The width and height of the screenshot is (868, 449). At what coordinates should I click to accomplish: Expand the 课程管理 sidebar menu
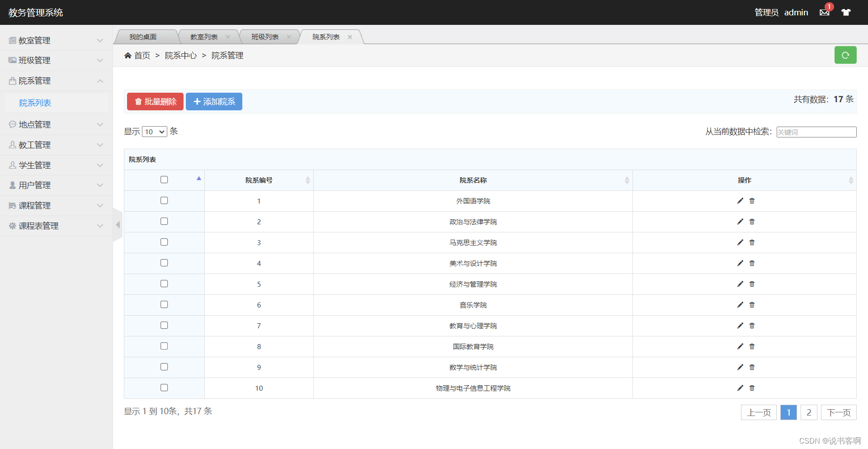click(56, 205)
